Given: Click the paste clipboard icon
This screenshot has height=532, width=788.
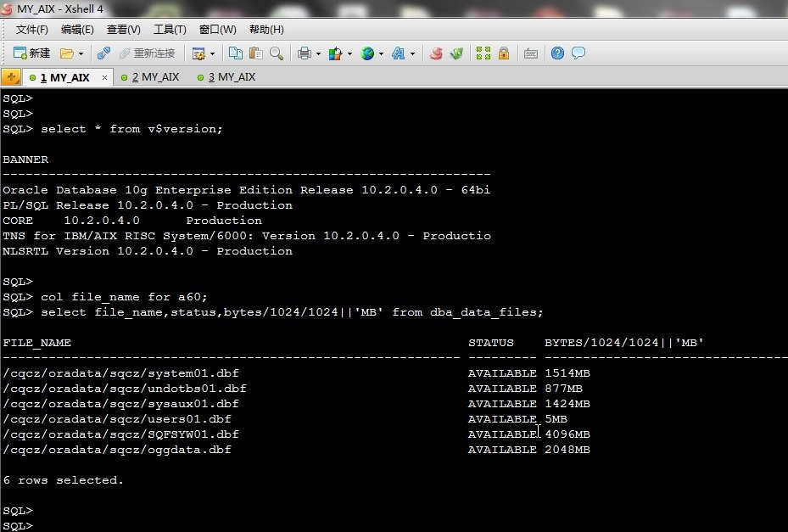Looking at the screenshot, I should (x=255, y=53).
